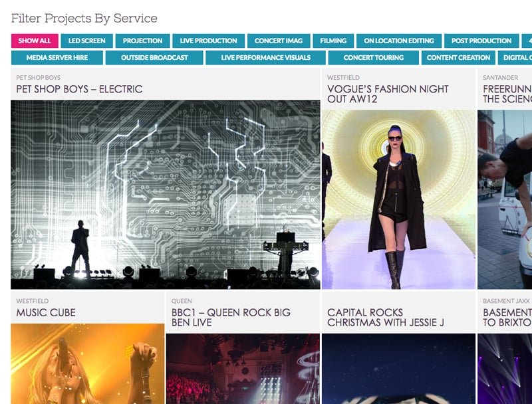Open the Vogue fashion runway thumbnail
Viewport: 532px width, 404px height.
coord(398,199)
